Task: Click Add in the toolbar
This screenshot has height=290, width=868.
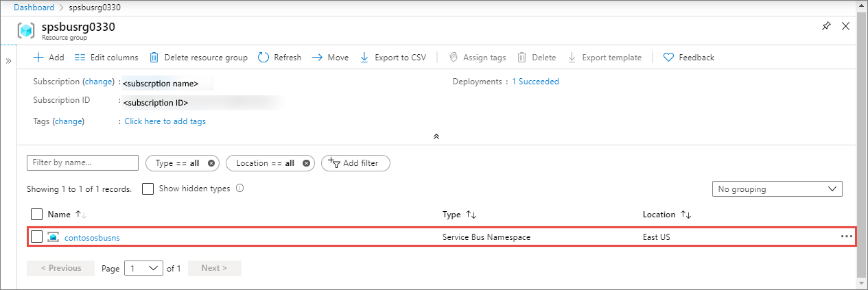Action: (x=49, y=58)
